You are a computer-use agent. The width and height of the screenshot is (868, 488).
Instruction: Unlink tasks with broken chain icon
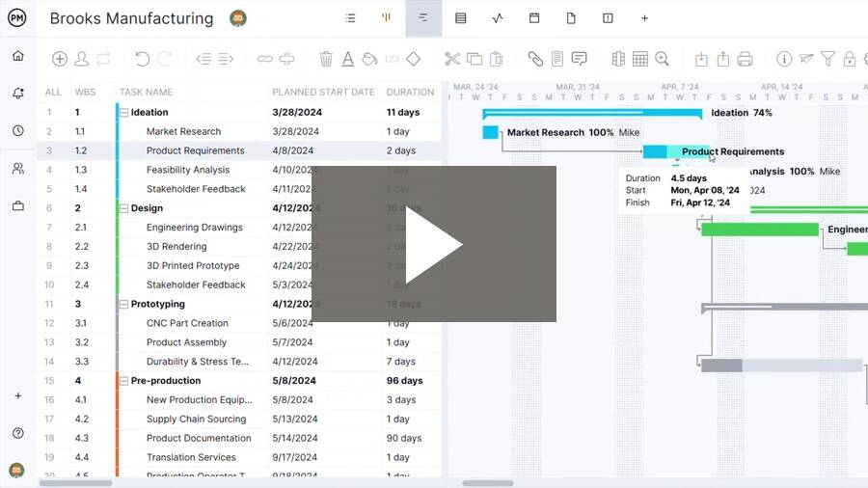coord(286,59)
